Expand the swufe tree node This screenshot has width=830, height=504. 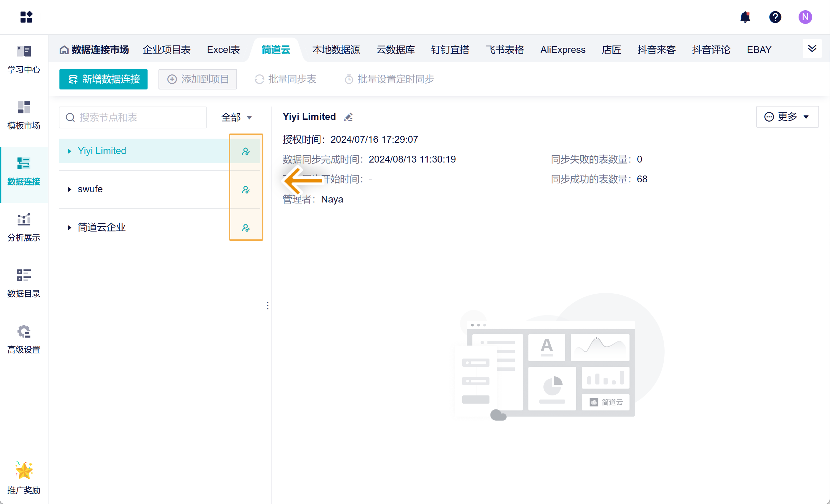[69, 189]
